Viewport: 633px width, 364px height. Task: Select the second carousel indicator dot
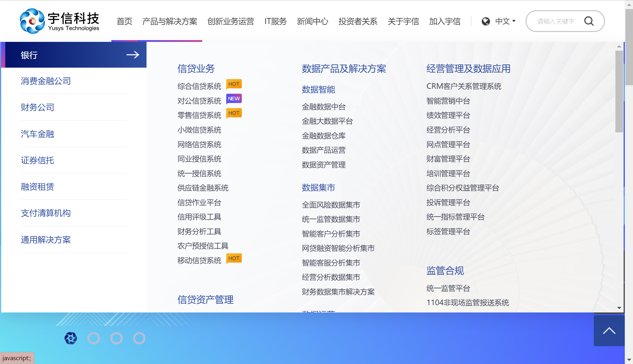[x=93, y=338]
